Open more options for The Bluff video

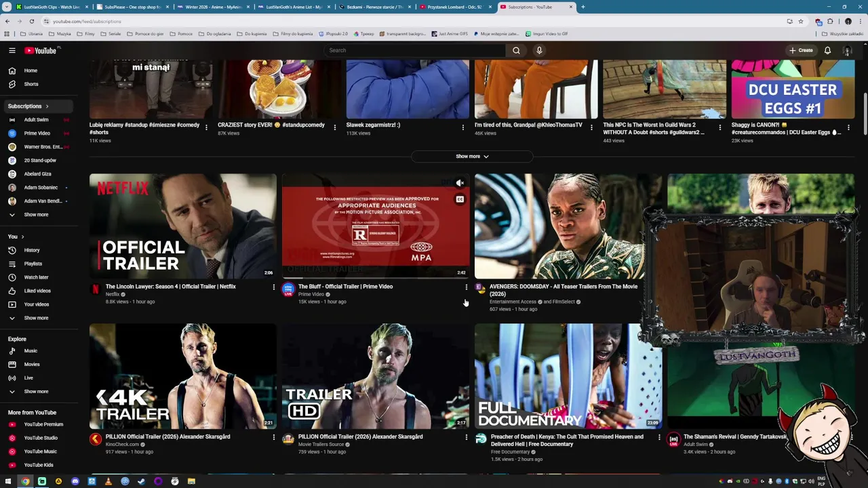tap(467, 287)
